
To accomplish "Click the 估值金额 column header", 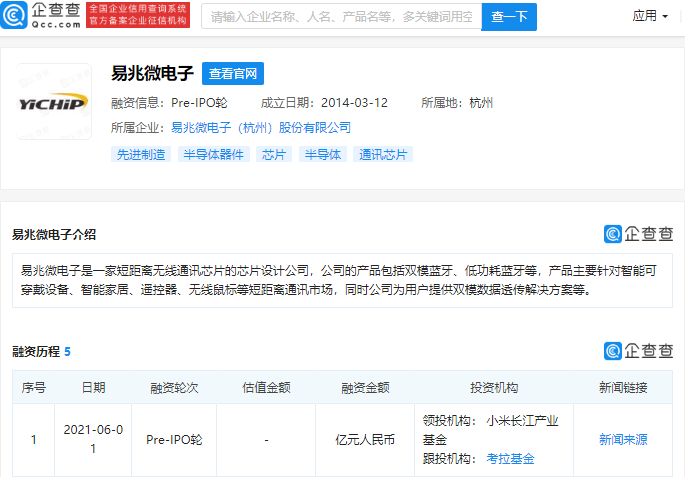I will coord(266,387).
